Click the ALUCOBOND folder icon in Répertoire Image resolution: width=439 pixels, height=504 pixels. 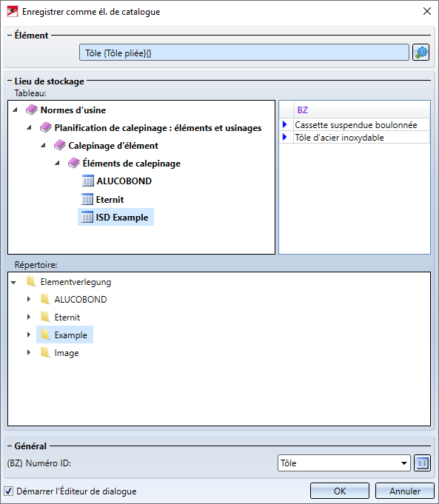(45, 299)
